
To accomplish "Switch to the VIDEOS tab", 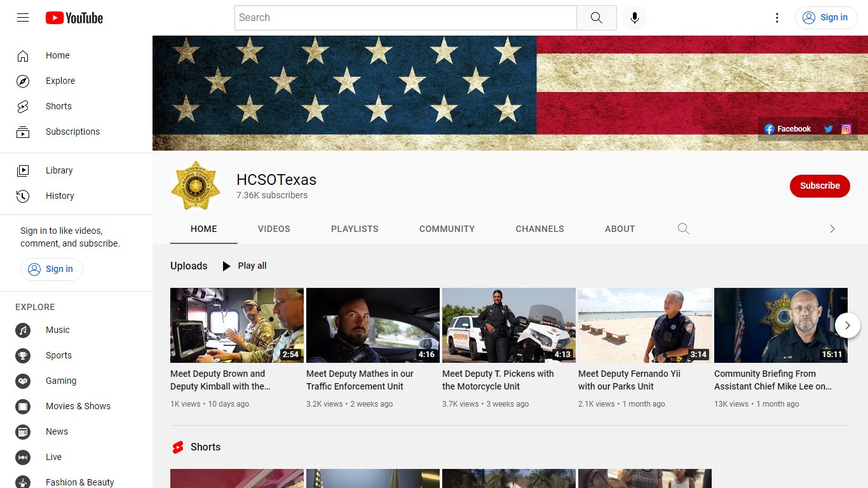I will click(x=274, y=229).
